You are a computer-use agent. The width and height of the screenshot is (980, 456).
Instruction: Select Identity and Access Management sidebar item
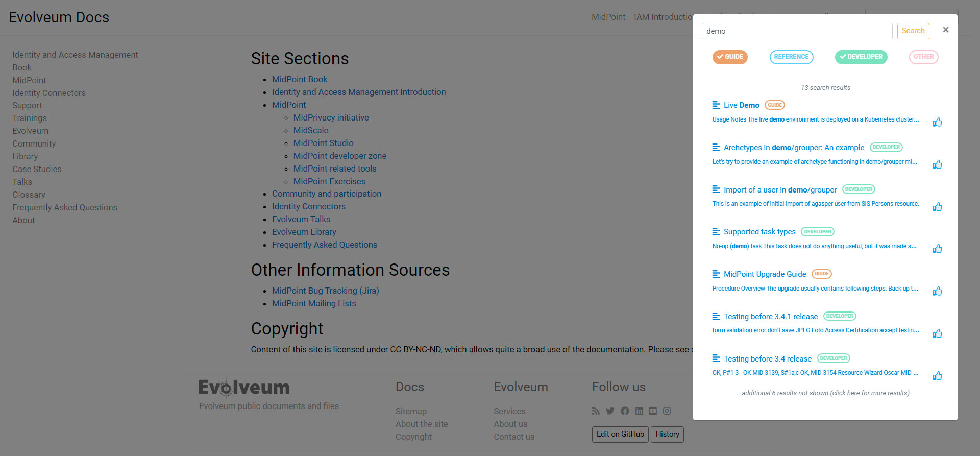click(x=75, y=55)
